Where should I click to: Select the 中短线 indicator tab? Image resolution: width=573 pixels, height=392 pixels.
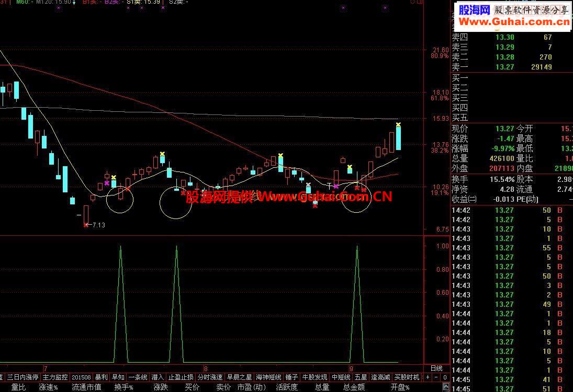tap(341, 377)
